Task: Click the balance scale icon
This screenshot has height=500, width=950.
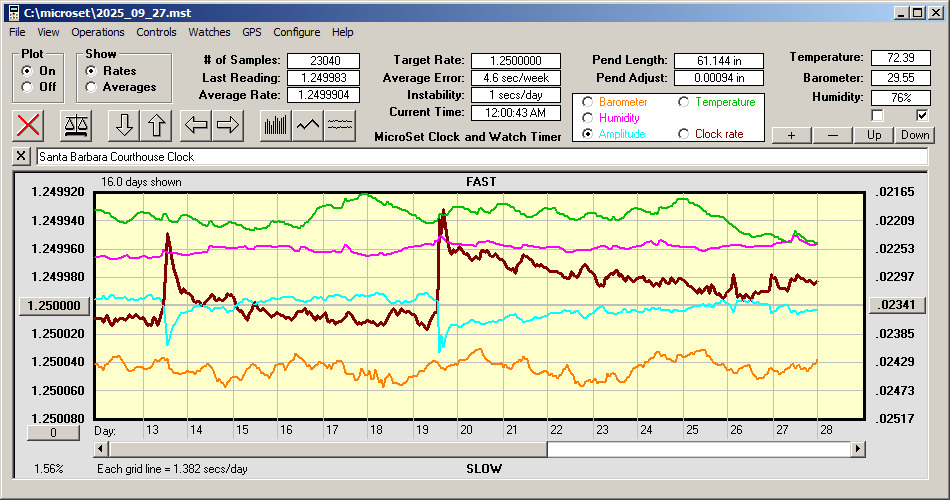Action: coord(75,125)
